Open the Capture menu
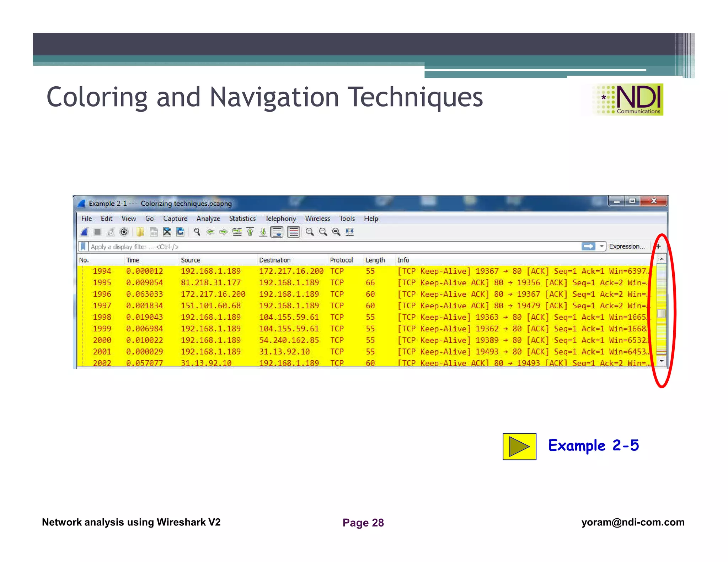The height and width of the screenshot is (562, 728). pos(175,218)
